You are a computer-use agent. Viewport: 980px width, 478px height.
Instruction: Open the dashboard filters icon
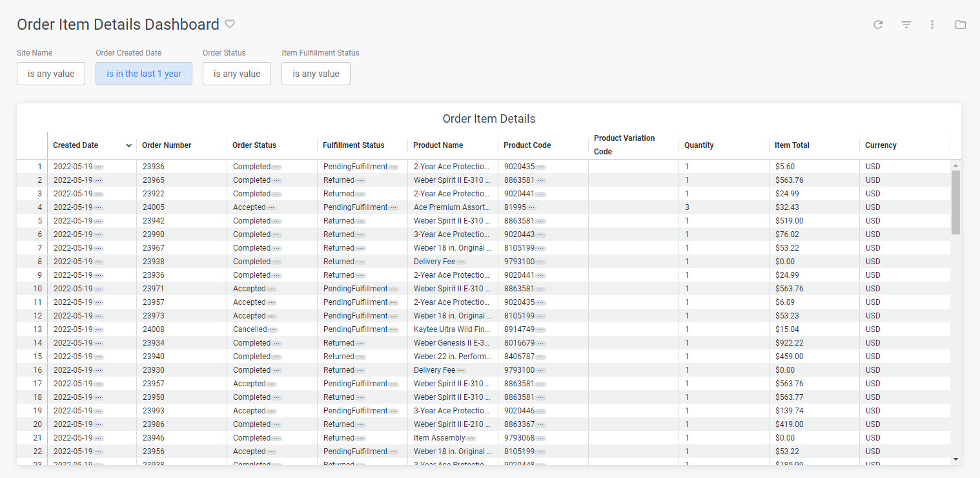[x=906, y=24]
